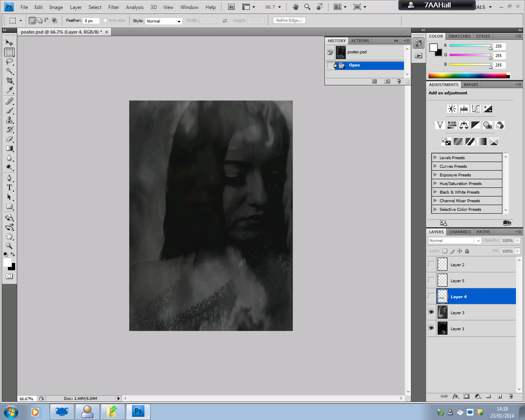
Task: Hide Layer 1 with its eye icon
Action: 431,328
